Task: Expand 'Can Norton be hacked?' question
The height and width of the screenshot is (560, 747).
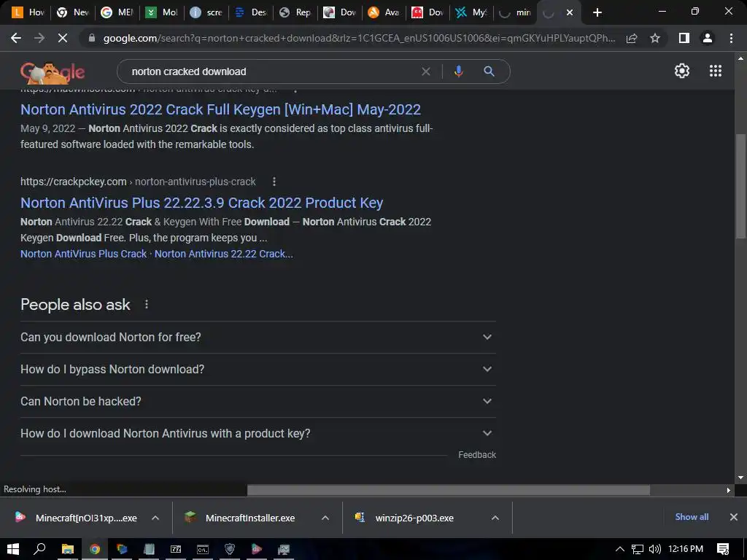Action: 258,402
